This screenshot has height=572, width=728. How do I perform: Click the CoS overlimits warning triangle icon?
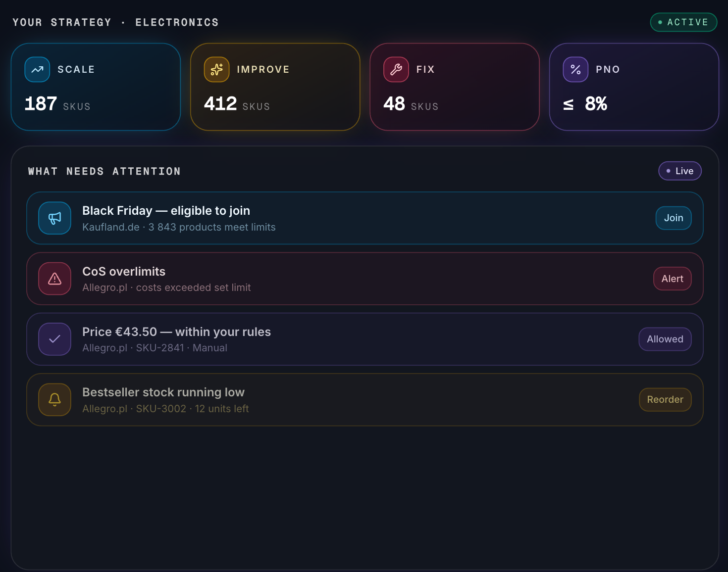[x=55, y=279]
